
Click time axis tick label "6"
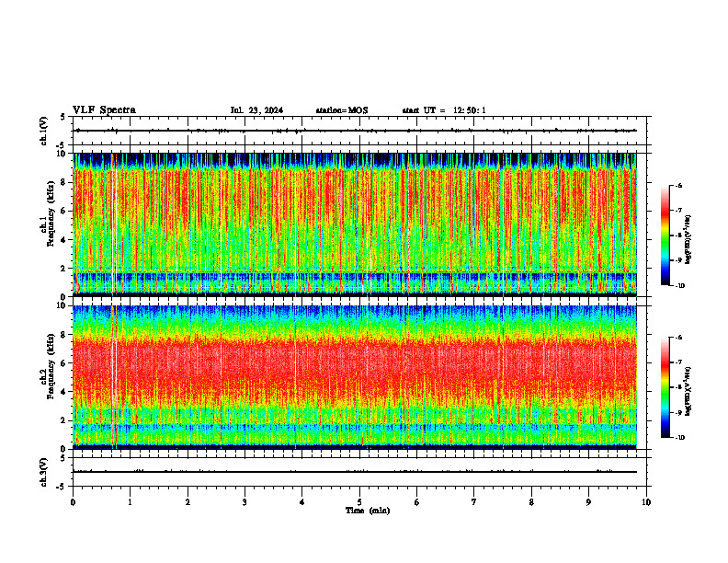[417, 502]
